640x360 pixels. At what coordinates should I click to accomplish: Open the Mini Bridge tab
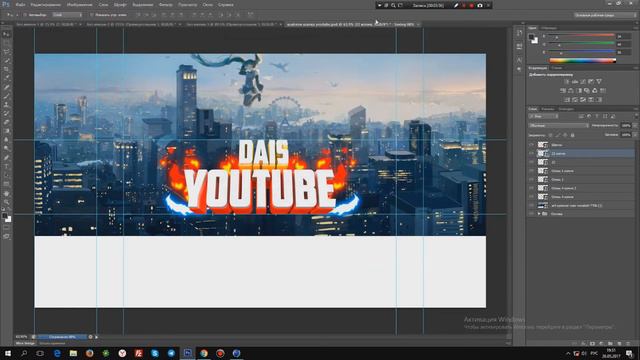click(x=25, y=344)
